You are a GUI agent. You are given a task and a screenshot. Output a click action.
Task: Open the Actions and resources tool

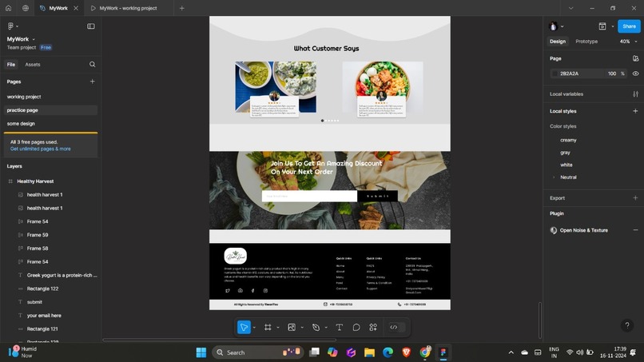point(373,327)
